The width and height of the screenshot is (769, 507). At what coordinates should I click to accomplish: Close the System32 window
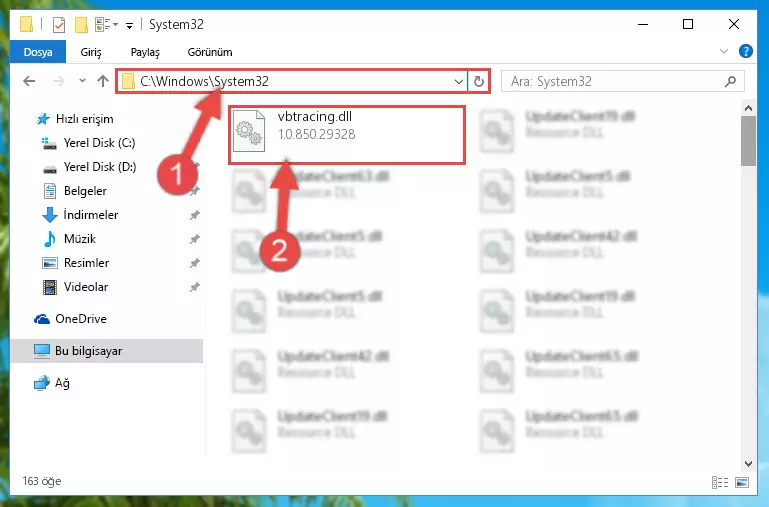pos(734,24)
